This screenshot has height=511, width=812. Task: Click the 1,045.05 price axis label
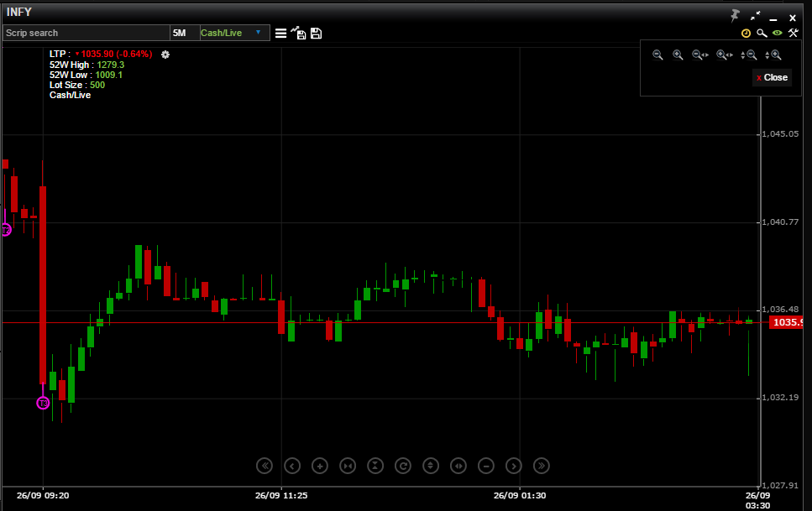pos(780,134)
